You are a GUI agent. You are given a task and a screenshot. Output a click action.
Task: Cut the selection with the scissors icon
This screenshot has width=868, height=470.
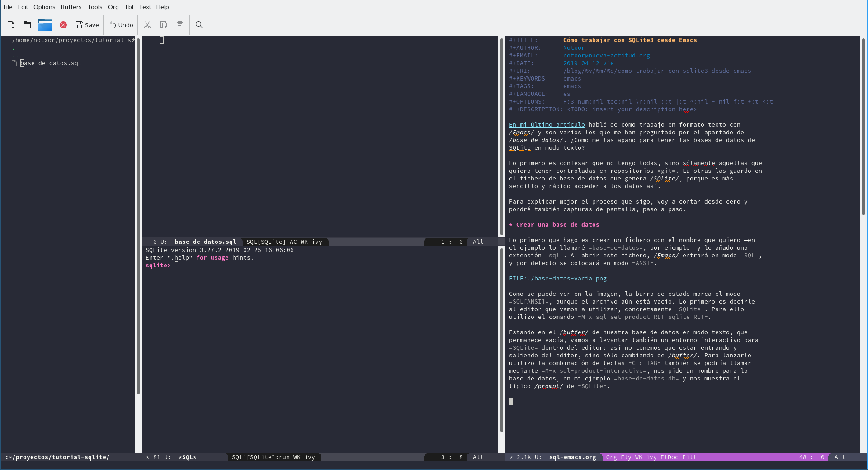click(x=147, y=25)
